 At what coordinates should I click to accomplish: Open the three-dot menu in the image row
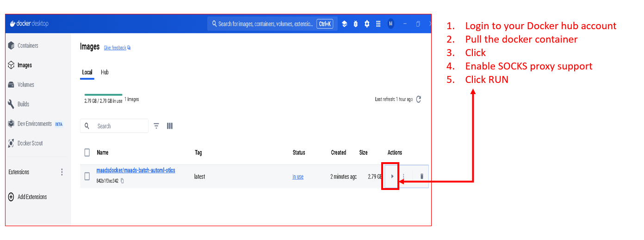tap(403, 177)
